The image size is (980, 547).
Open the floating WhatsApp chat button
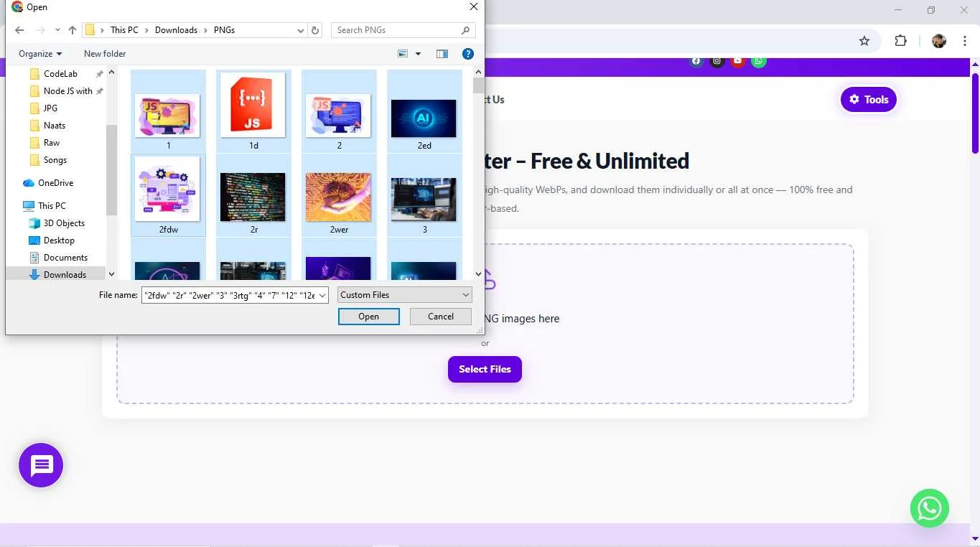930,508
